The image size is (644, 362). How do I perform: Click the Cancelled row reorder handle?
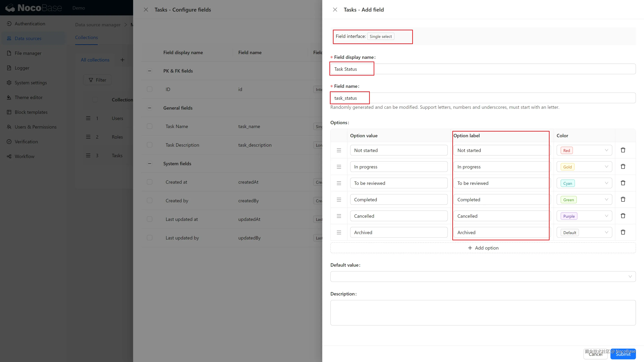(339, 216)
